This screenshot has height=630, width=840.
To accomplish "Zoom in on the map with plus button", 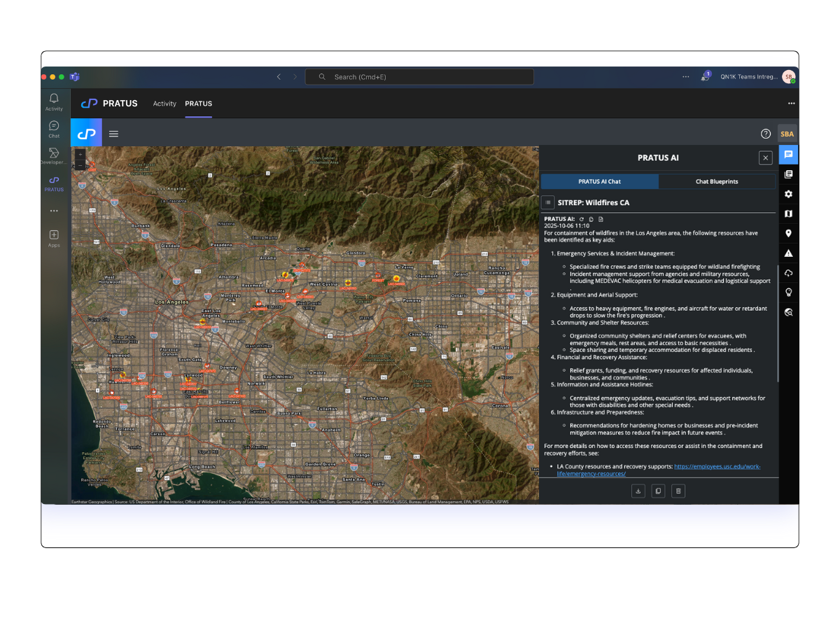I will click(x=80, y=154).
